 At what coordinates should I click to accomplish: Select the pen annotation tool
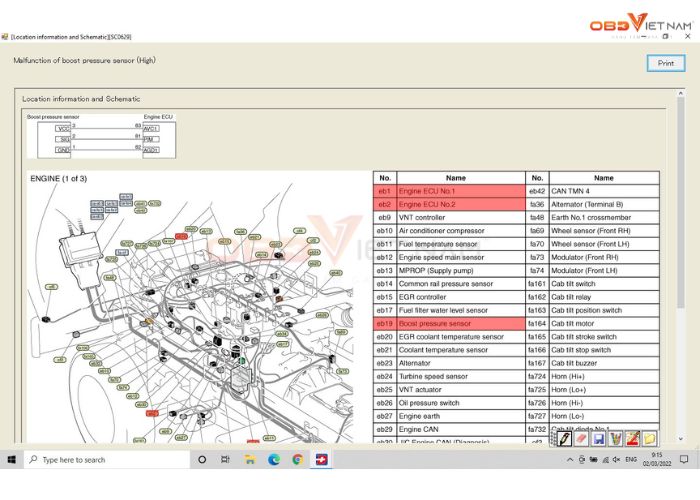564,438
